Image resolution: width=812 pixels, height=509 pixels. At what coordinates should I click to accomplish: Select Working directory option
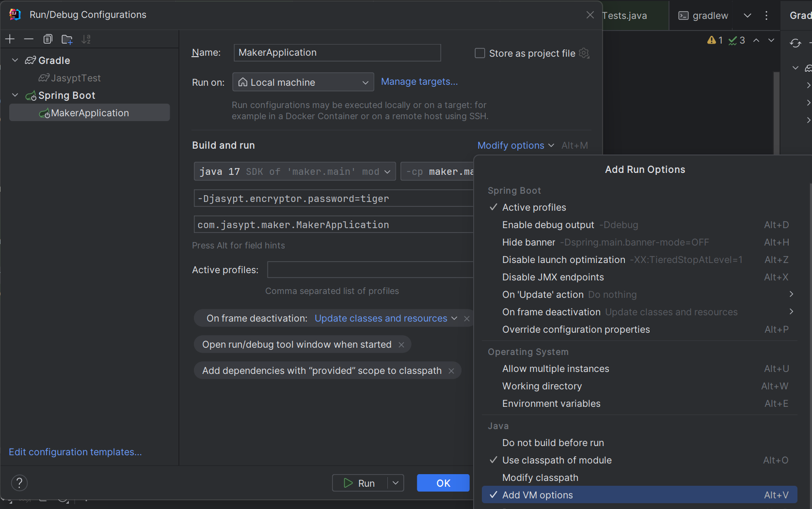pyautogui.click(x=639, y=386)
